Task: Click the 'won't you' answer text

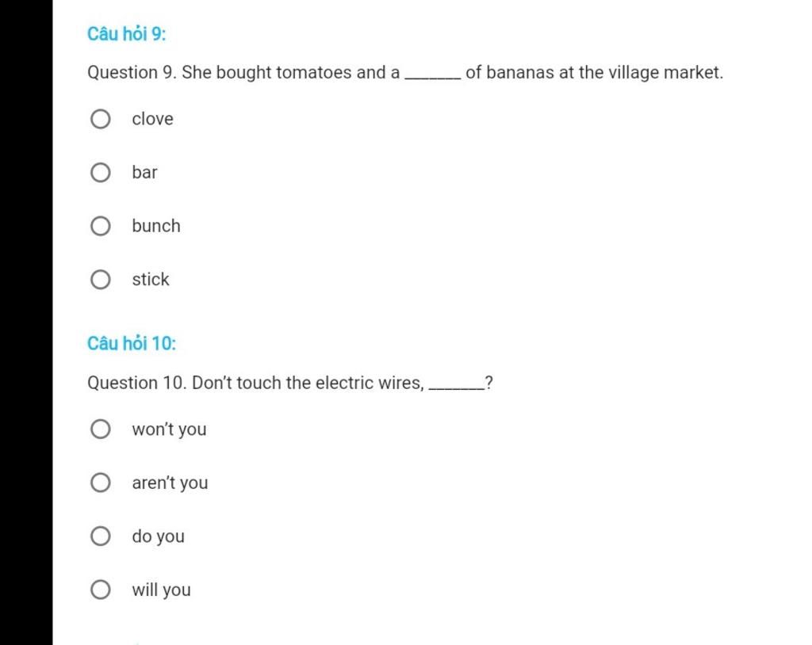Action: pos(170,429)
